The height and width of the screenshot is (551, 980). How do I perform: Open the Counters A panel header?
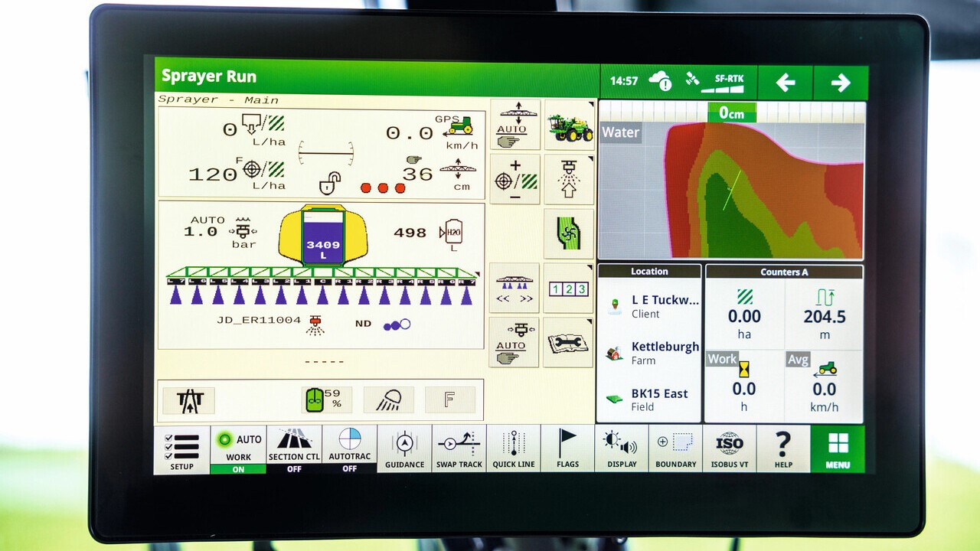(784, 272)
